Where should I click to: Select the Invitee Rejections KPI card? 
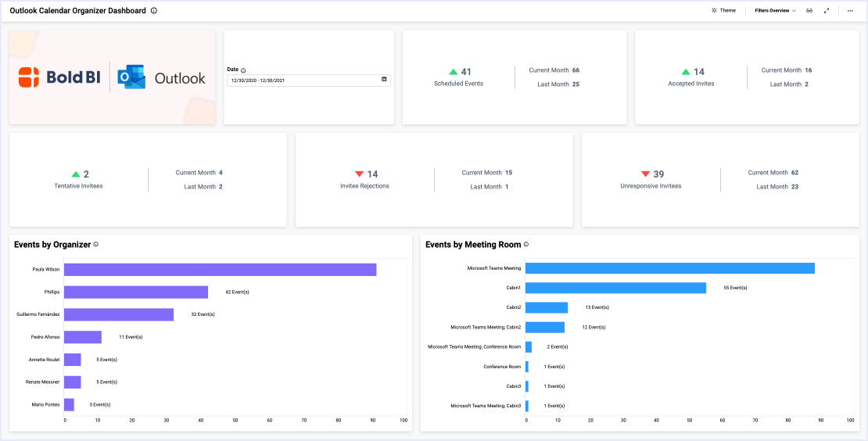[x=434, y=180]
